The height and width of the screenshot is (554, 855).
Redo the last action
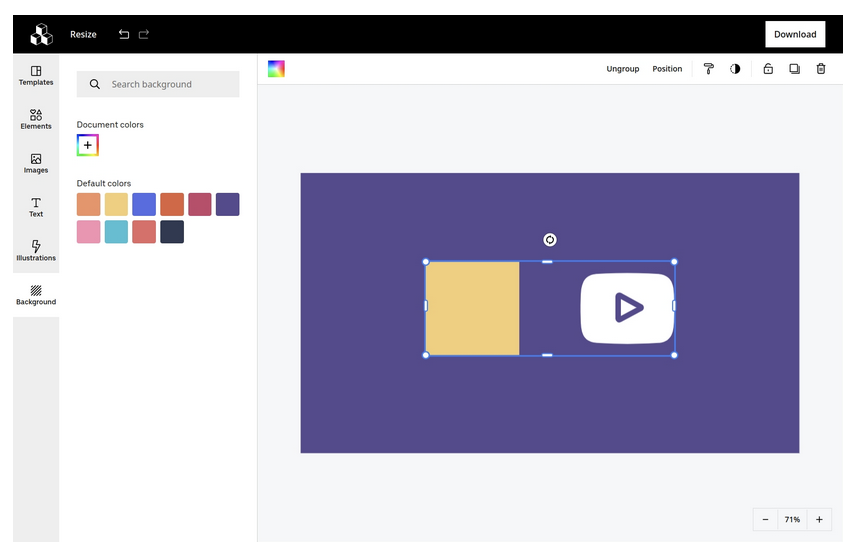click(x=144, y=34)
